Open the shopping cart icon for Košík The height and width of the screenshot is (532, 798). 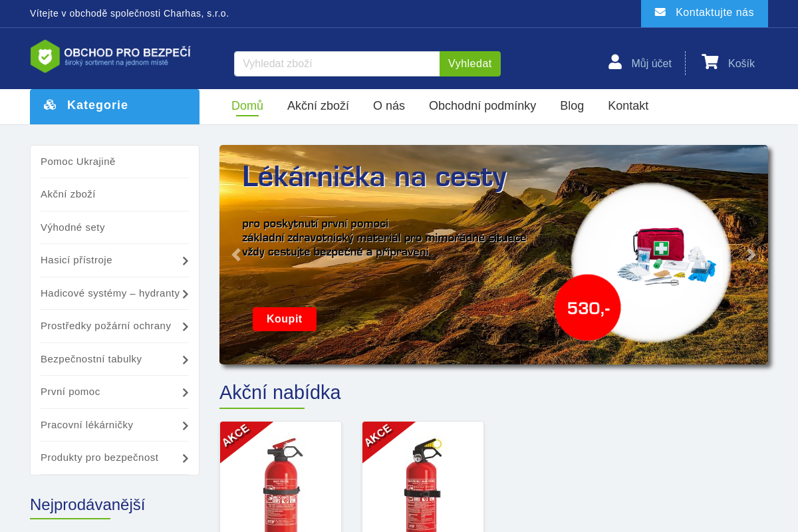point(710,62)
